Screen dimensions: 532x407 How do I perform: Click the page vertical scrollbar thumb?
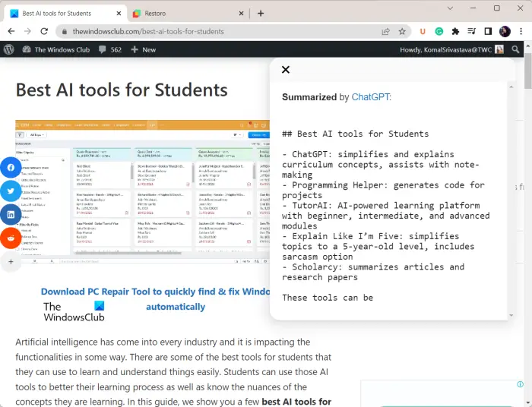pos(528,71)
